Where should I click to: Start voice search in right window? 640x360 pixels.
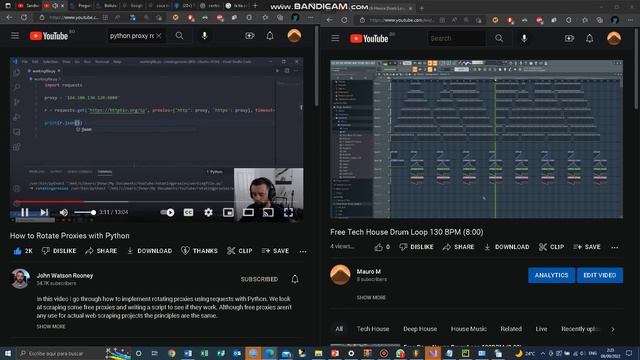click(x=524, y=38)
